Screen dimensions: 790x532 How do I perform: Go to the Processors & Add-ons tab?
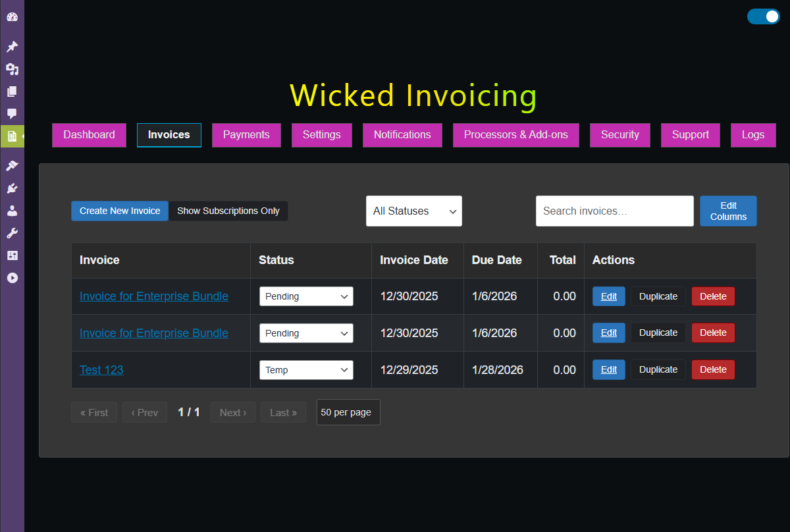tap(515, 135)
